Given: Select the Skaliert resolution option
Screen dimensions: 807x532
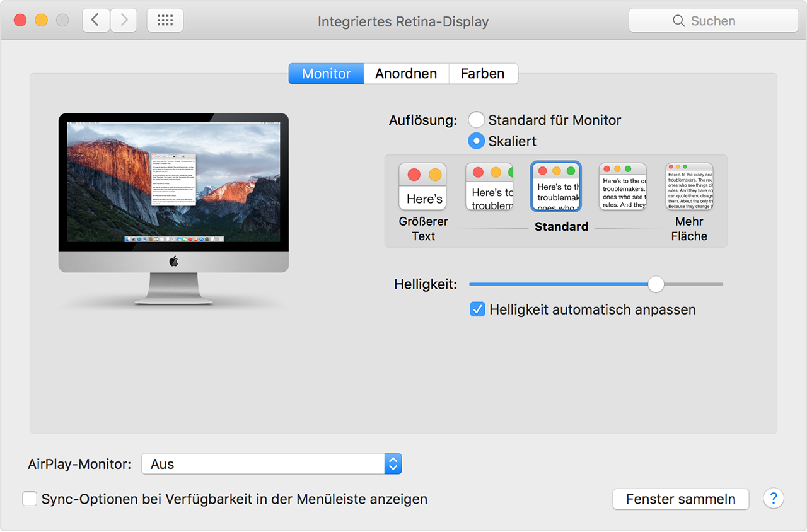Looking at the screenshot, I should (x=477, y=141).
